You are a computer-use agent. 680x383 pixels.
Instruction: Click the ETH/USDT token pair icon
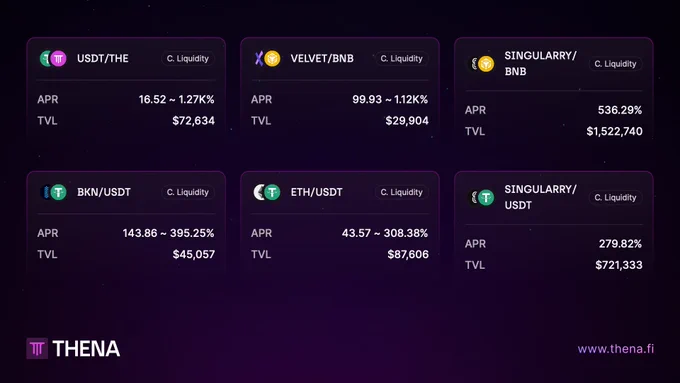click(x=267, y=192)
